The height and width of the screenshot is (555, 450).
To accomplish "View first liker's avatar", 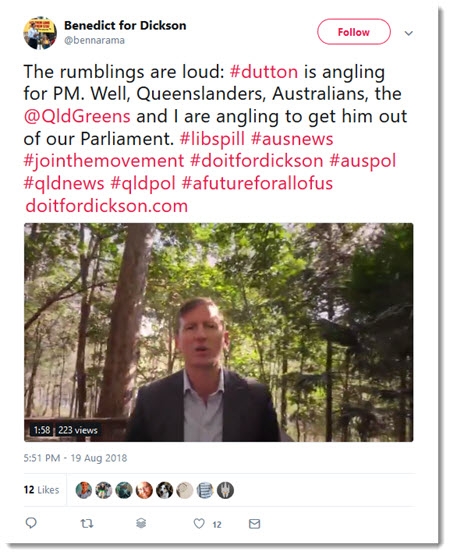I will (84, 490).
